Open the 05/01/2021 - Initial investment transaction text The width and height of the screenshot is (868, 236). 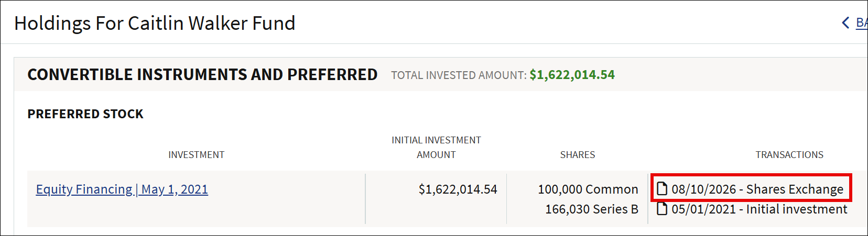(759, 209)
